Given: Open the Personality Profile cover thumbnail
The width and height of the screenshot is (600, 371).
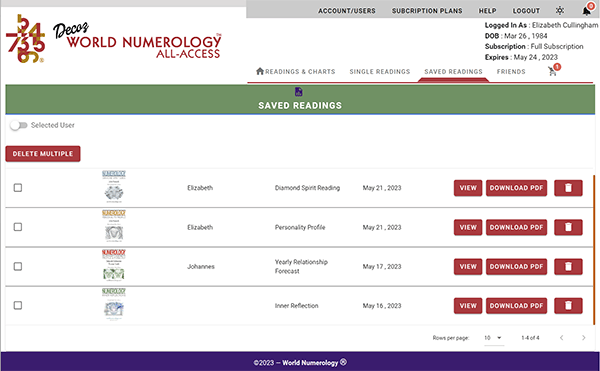Looking at the screenshot, I should click(114, 226).
